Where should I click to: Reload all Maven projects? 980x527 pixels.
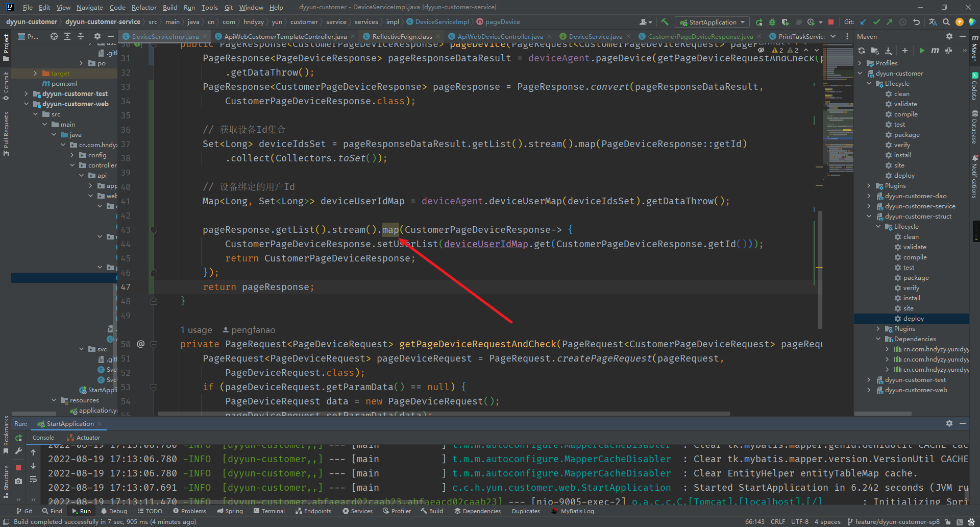862,51
